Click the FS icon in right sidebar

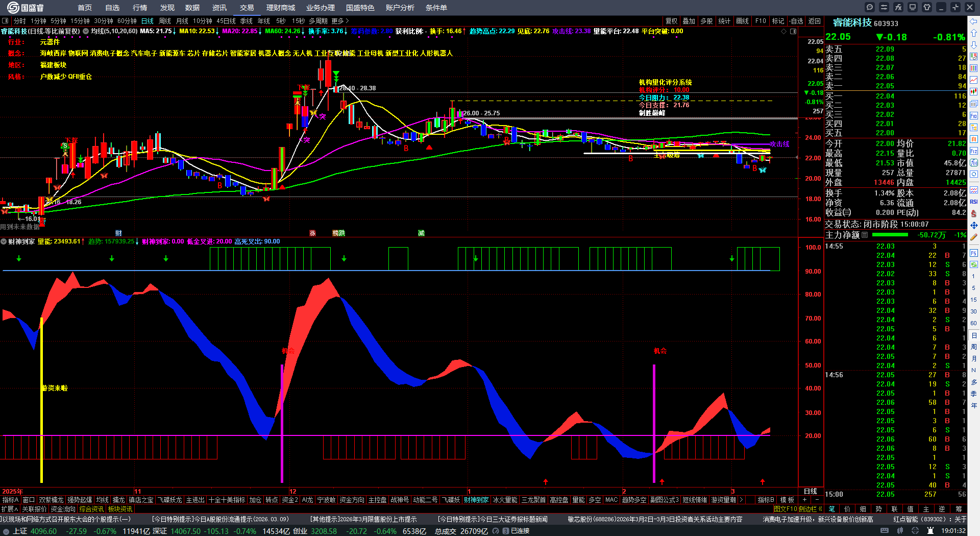(974, 253)
